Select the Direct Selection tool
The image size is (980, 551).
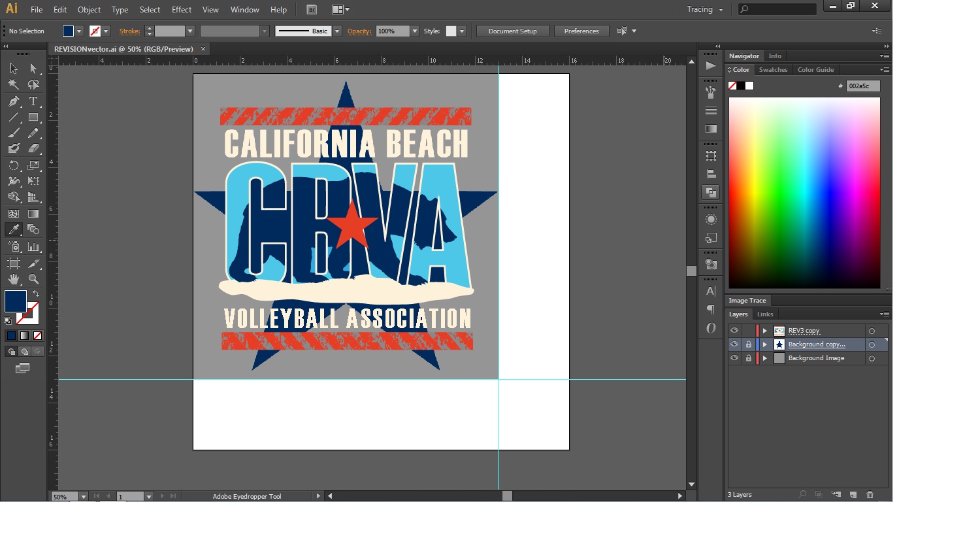click(x=33, y=68)
